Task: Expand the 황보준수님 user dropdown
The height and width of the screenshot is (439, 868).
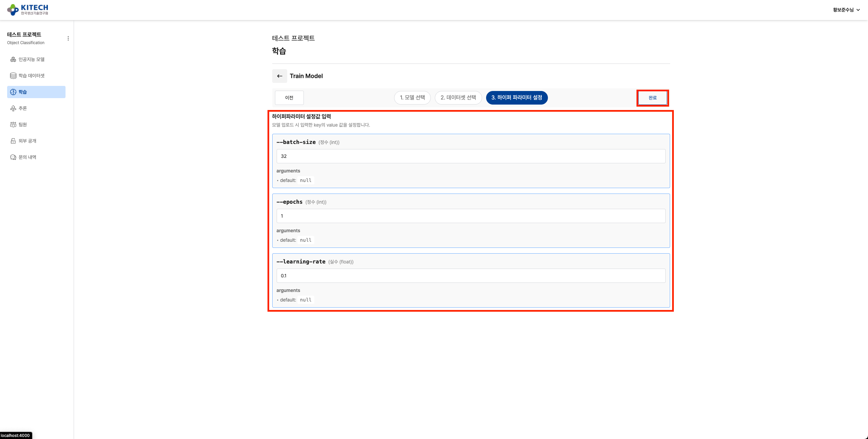Action: (x=846, y=10)
